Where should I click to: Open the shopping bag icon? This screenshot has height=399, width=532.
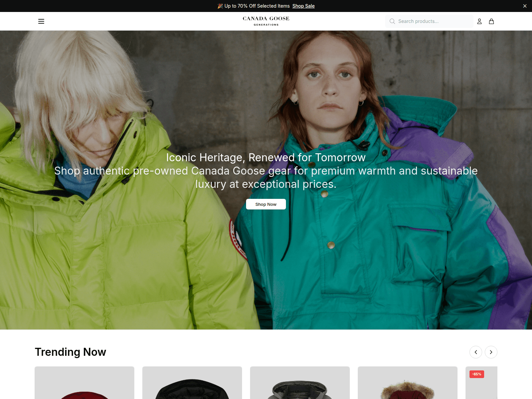491,21
